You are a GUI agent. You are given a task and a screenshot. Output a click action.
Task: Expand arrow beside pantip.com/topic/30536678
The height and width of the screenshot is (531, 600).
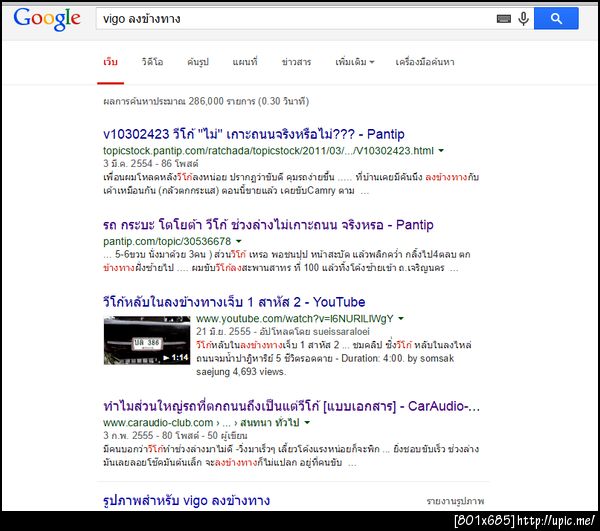(239, 241)
